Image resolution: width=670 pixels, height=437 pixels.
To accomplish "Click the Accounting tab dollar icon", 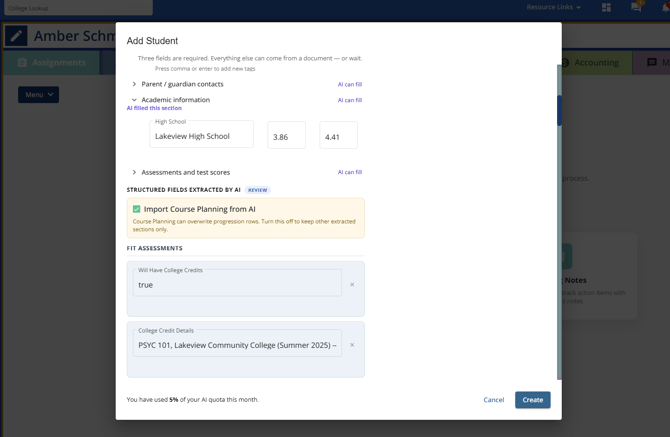I will [565, 62].
